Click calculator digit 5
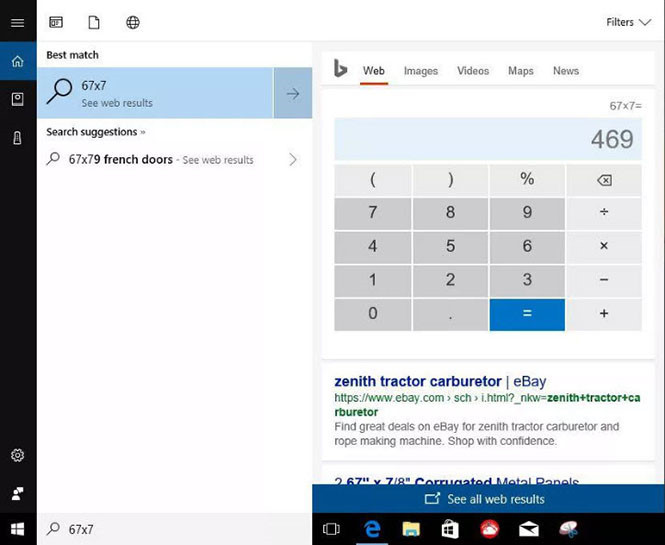Screen dimensions: 665x545 point(450,246)
